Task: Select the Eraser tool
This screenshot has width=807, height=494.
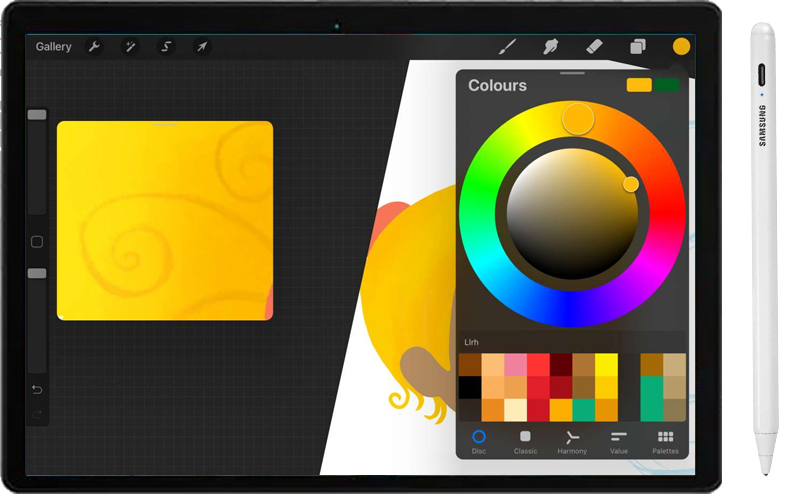Action: pyautogui.click(x=594, y=47)
